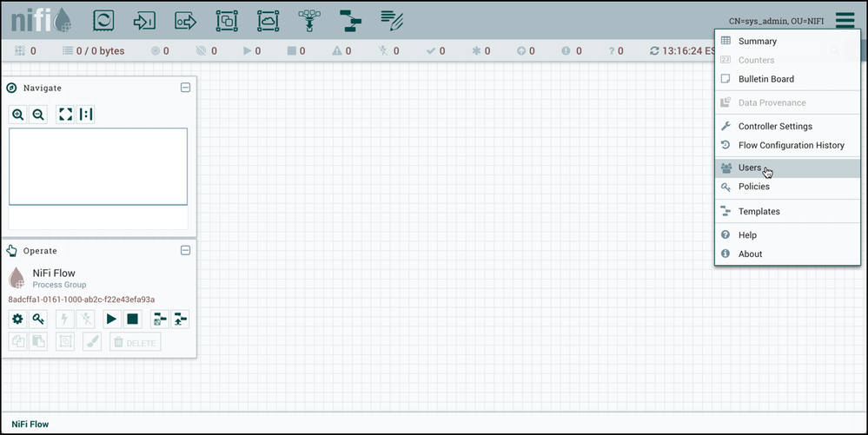Open About from the menu
Viewport: 868px width, 435px height.
click(x=788, y=254)
